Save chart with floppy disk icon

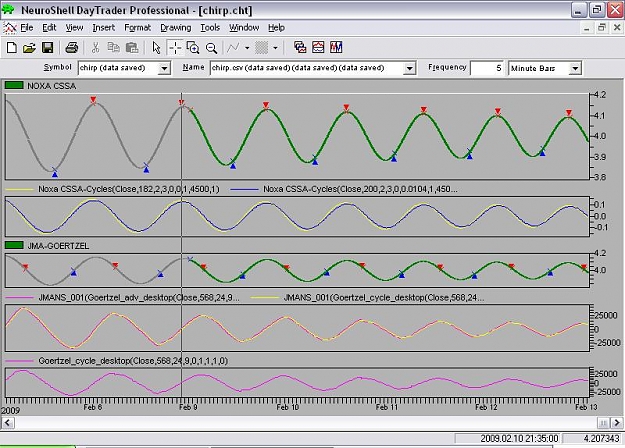pos(47,48)
